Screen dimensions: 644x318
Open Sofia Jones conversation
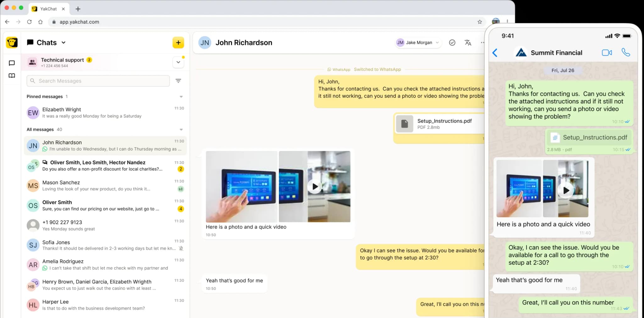tap(105, 245)
